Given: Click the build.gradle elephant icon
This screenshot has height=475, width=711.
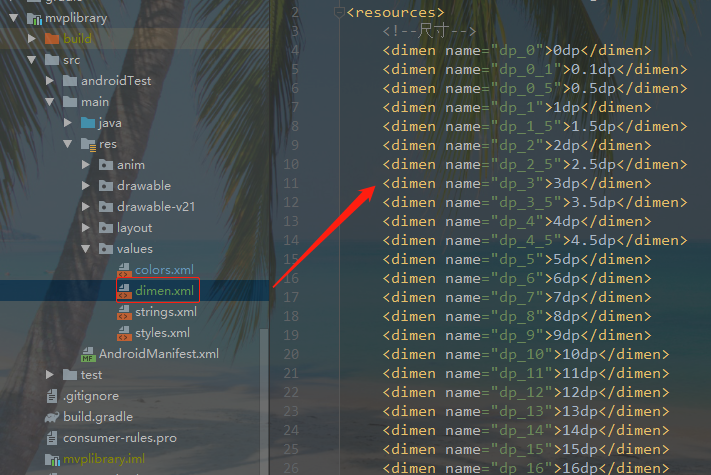Looking at the screenshot, I should (52, 417).
